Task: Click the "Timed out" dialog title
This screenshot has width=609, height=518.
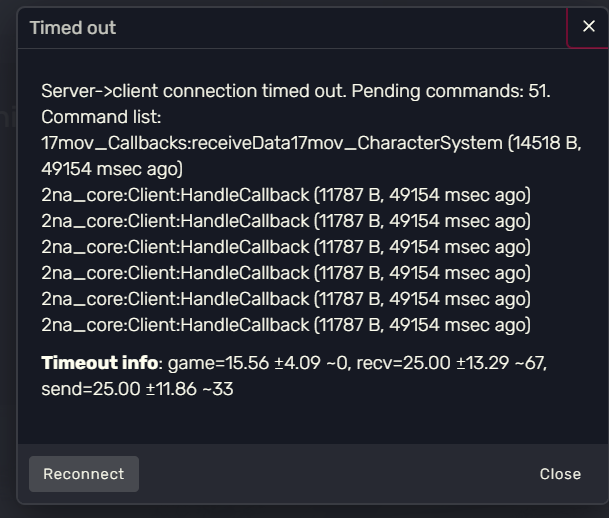Action: pos(73,28)
